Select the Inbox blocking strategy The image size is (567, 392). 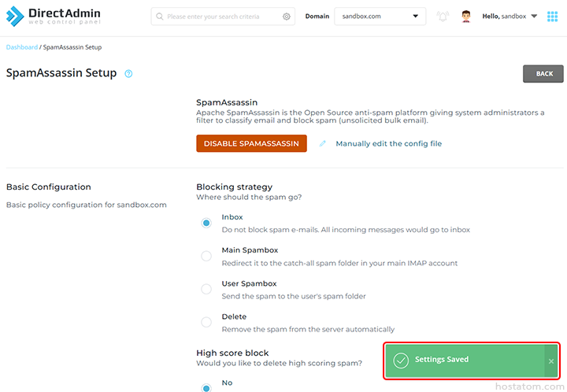tap(206, 223)
